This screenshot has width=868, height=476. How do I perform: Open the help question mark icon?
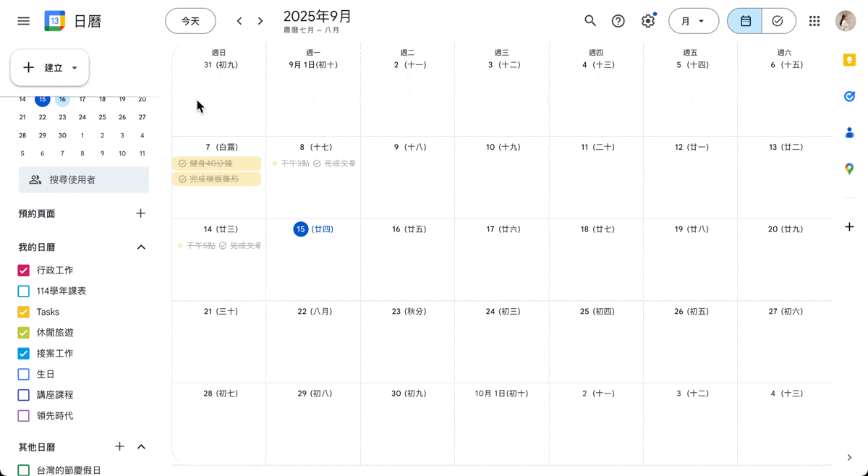618,21
